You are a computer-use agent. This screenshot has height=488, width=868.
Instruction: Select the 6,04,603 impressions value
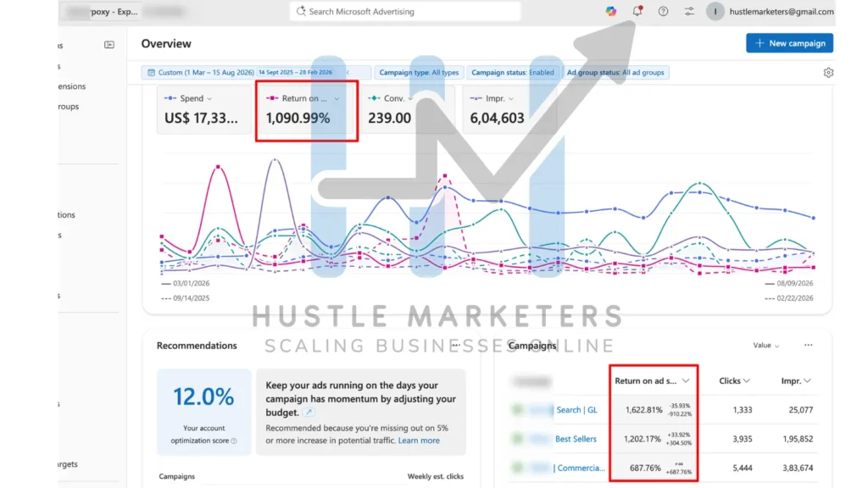[497, 118]
